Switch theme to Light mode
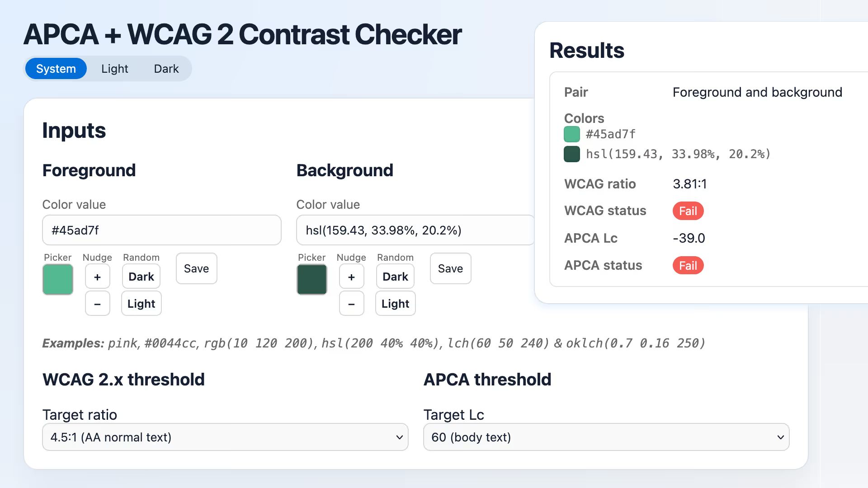Image resolution: width=868 pixels, height=488 pixels. coord(115,68)
